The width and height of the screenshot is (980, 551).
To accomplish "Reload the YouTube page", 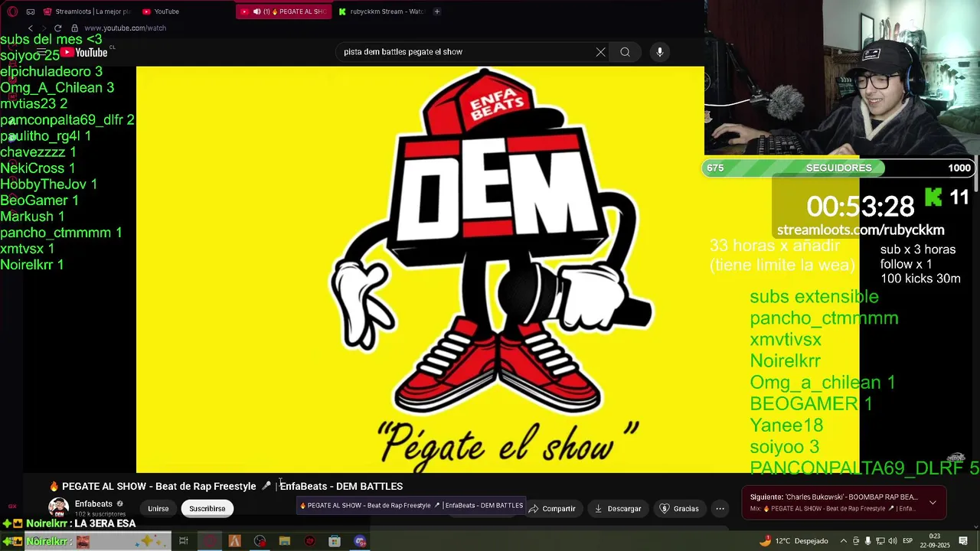I will (57, 28).
